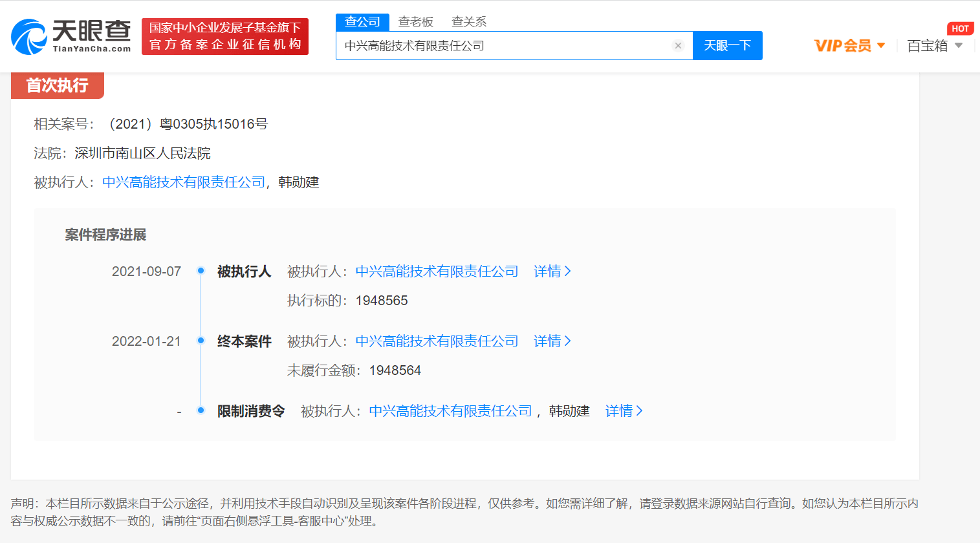Open company link in the 终本案件 row

tap(437, 341)
